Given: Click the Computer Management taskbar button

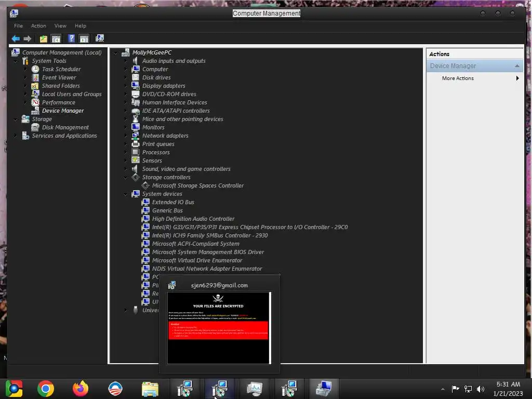Looking at the screenshot, I should click(x=323, y=389).
